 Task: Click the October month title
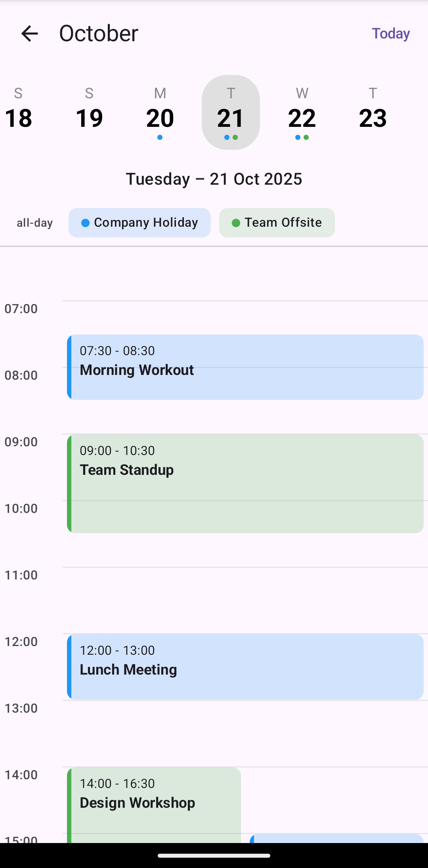99,33
